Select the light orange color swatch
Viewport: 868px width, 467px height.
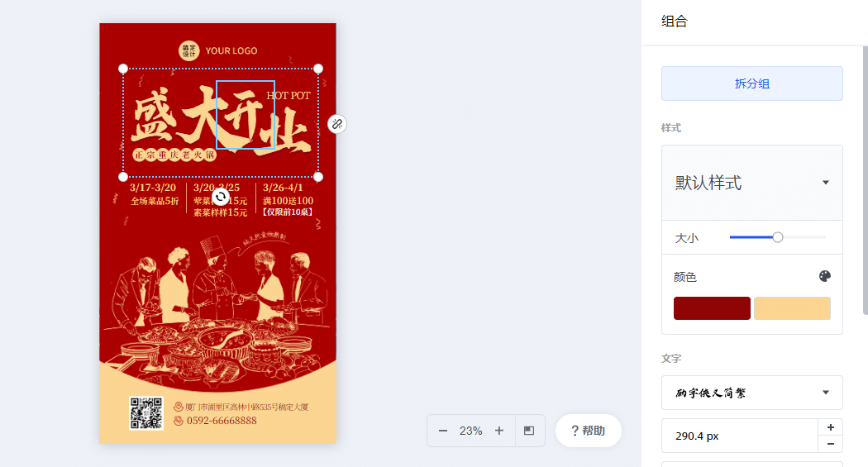pyautogui.click(x=792, y=308)
